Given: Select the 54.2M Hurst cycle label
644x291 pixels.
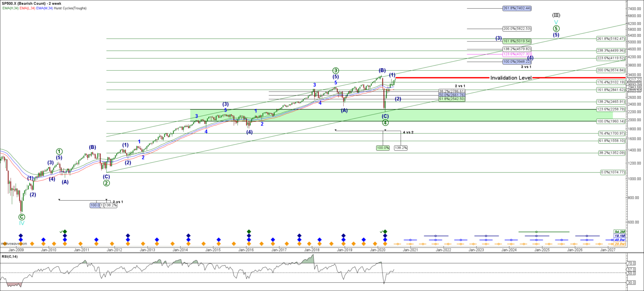Looking at the screenshot, I should click(x=619, y=232).
